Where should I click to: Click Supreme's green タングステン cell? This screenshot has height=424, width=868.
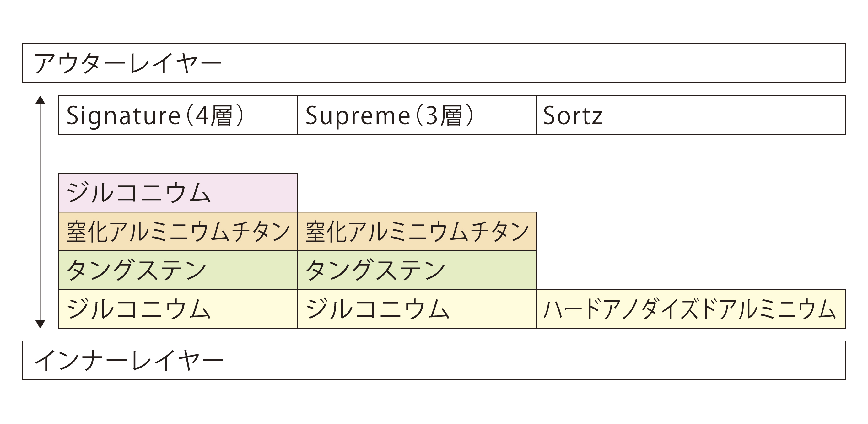point(417,270)
